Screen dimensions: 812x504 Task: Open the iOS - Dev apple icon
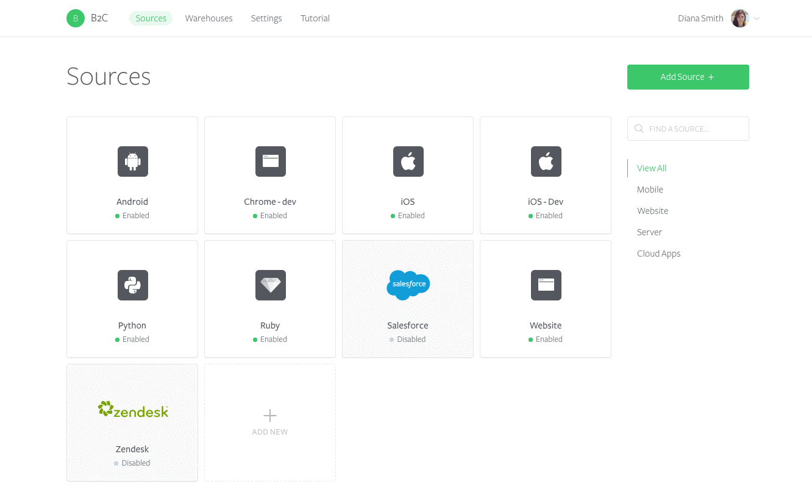tap(546, 161)
